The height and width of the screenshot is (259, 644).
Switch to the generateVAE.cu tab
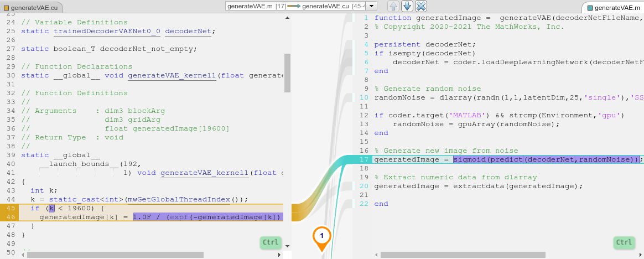(x=32, y=7)
